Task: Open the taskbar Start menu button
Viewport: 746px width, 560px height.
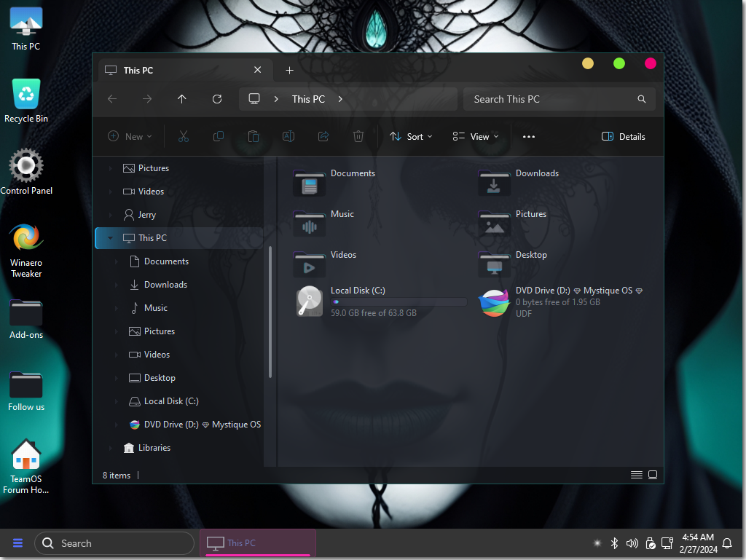Action: (18, 543)
